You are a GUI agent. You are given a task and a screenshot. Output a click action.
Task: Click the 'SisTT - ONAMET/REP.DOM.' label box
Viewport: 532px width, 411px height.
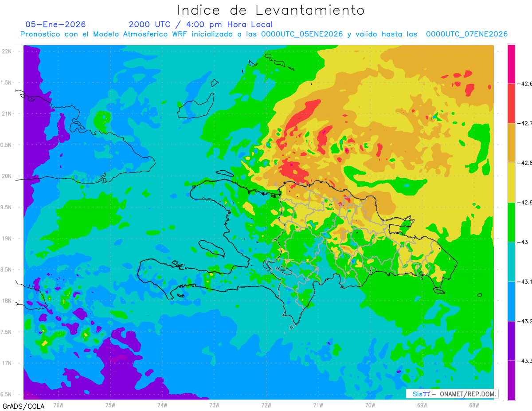click(x=452, y=394)
